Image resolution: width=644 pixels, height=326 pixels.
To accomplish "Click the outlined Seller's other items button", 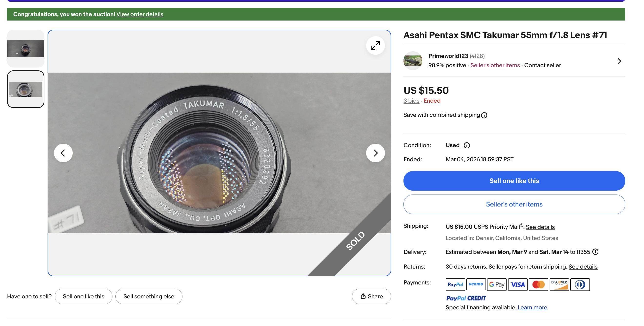I will pos(514,204).
